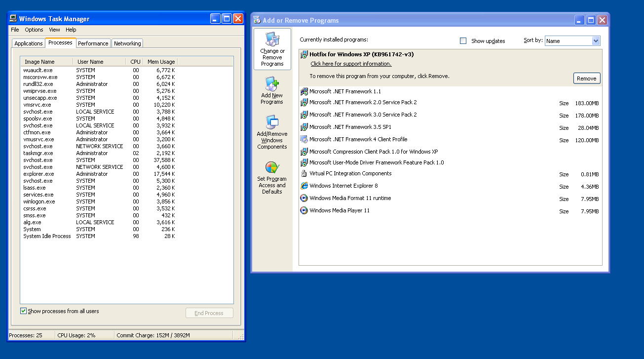Image resolution: width=644 pixels, height=359 pixels.
Task: Click the Commit Charge status bar entry
Action: [153, 335]
